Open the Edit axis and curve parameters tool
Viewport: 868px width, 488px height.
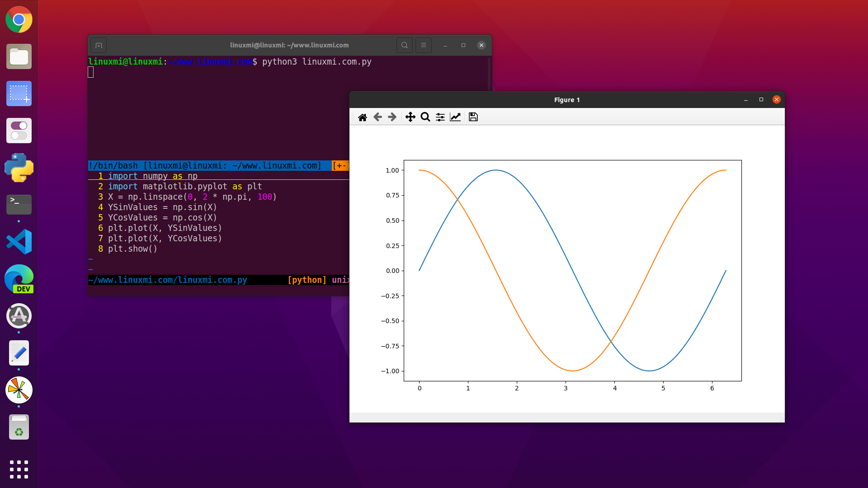[455, 117]
